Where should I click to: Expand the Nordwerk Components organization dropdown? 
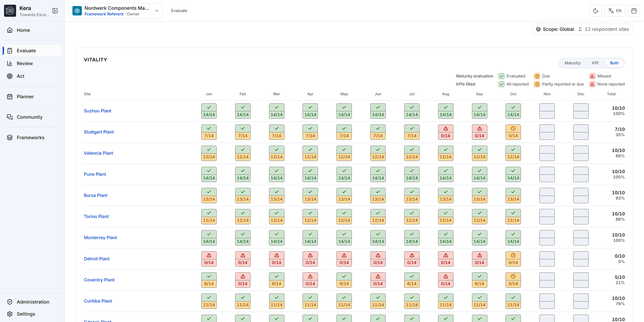tap(116, 11)
